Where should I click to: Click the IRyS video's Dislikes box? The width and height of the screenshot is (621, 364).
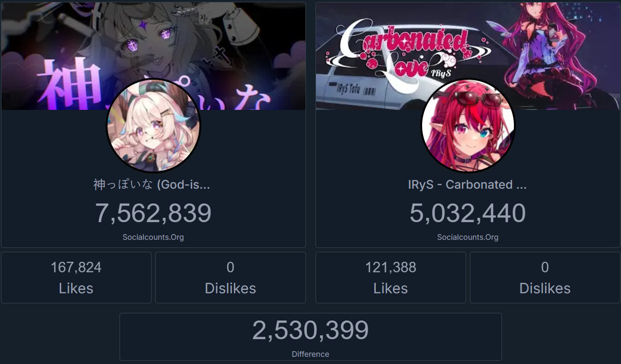coord(545,278)
